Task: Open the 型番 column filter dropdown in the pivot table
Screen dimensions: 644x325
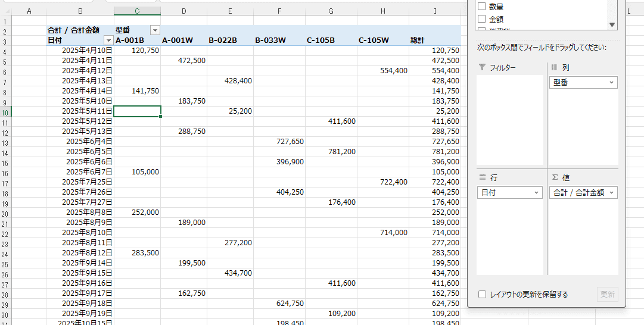Action: pos(155,30)
